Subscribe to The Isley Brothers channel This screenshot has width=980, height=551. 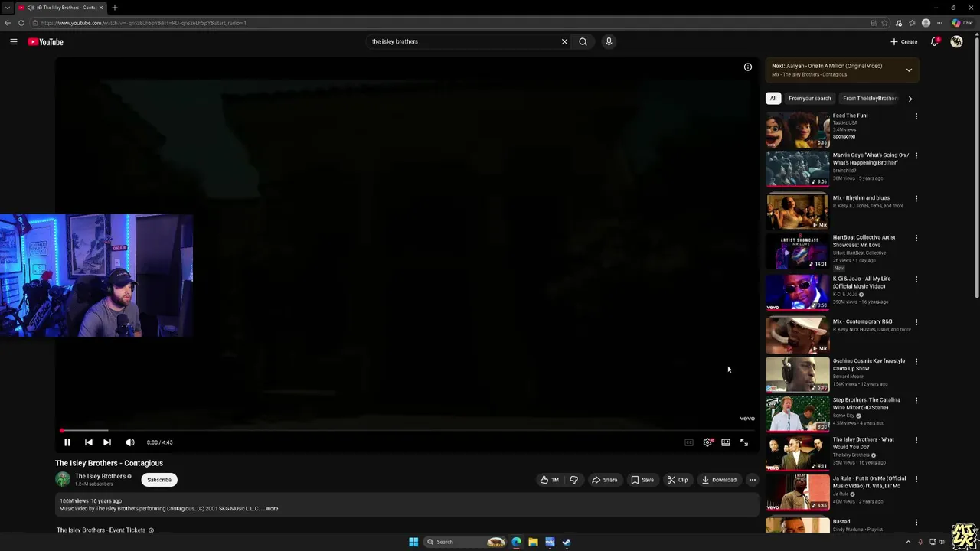tap(159, 480)
